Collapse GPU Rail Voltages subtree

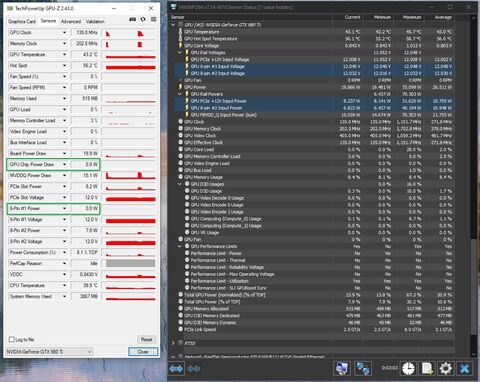180,52
